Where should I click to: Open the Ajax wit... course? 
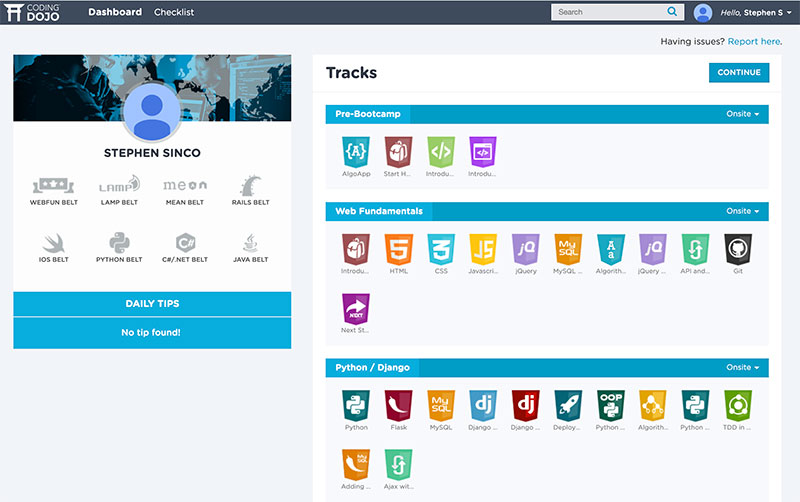tap(398, 465)
